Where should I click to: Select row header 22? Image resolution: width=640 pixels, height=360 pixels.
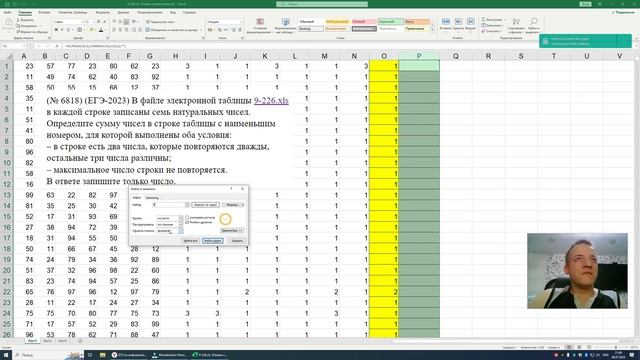point(7,292)
